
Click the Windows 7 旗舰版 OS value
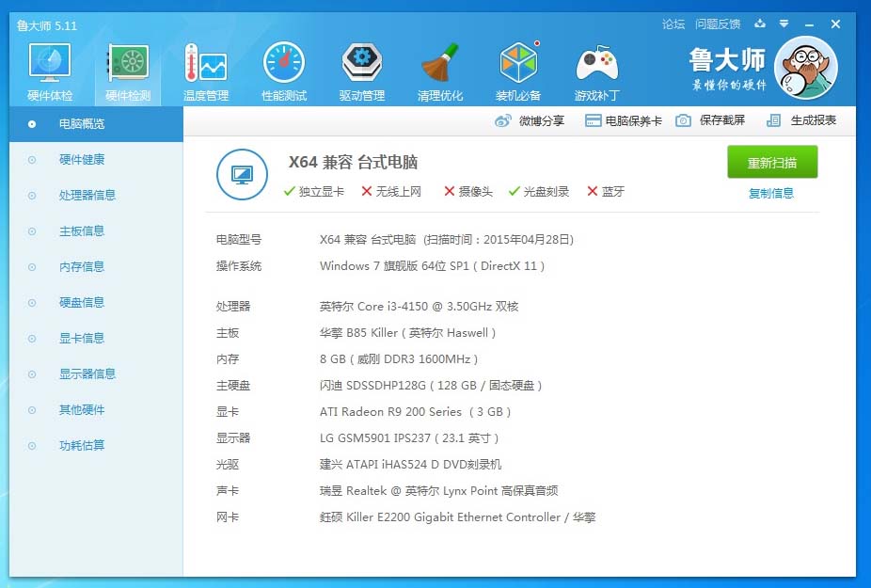pos(432,266)
